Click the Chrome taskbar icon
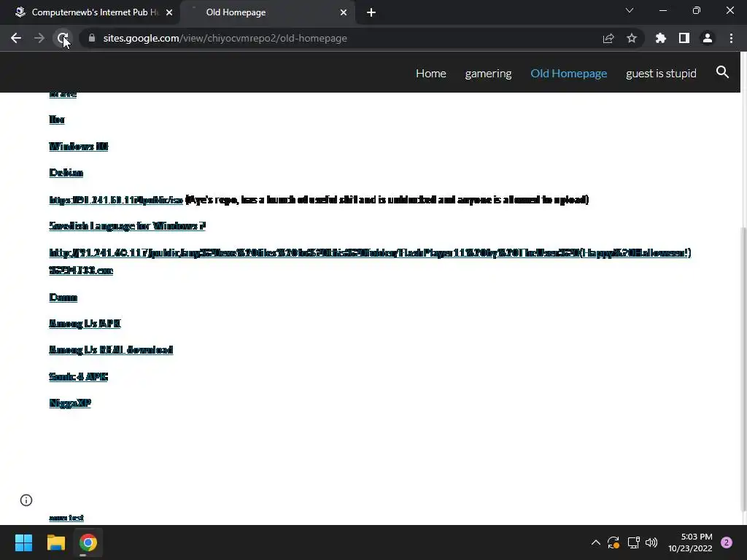This screenshot has height=560, width=747. [88, 542]
